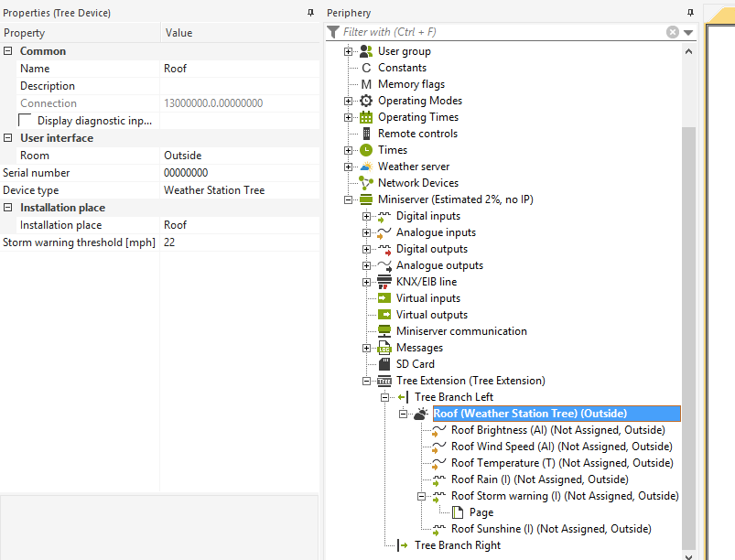The width and height of the screenshot is (735, 560).
Task: Click the SD Card icon
Action: point(384,364)
